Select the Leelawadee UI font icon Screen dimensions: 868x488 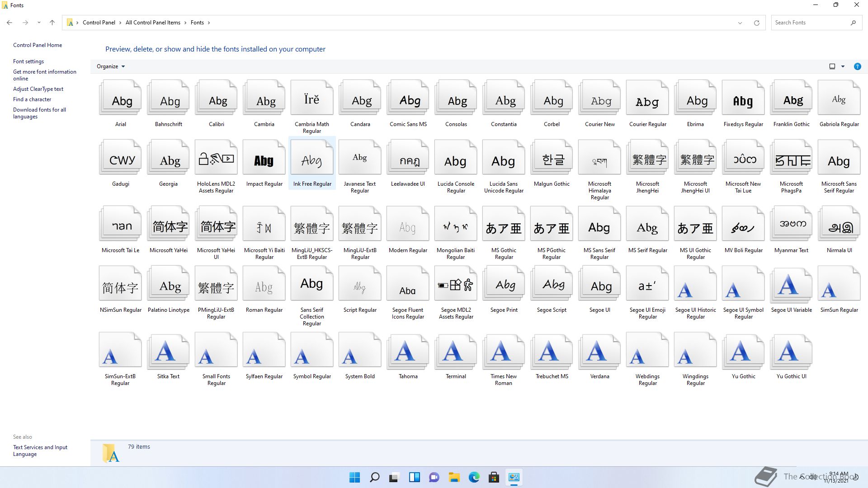[x=408, y=157]
